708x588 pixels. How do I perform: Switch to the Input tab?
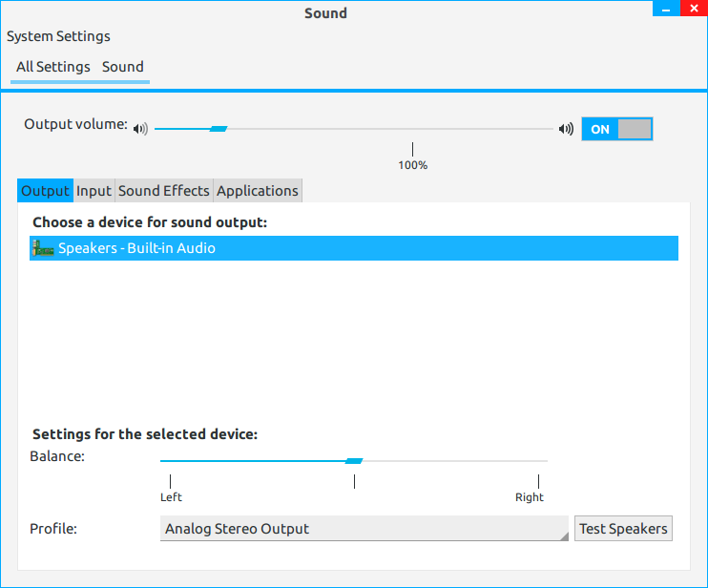click(94, 191)
